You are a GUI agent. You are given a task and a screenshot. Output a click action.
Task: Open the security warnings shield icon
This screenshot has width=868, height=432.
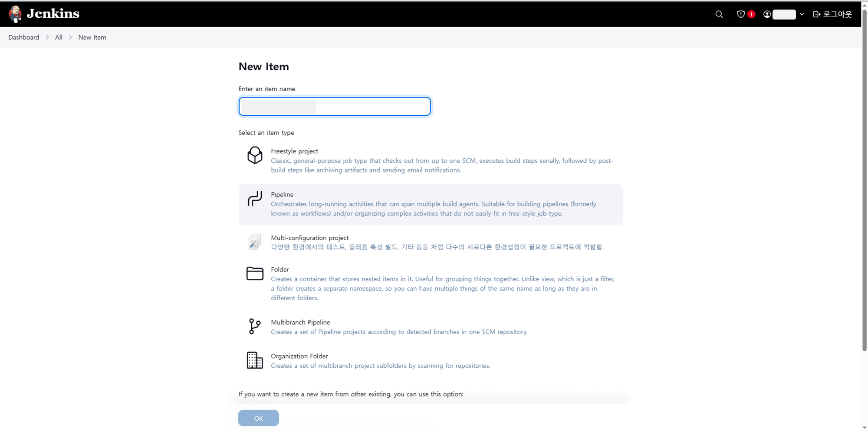741,14
